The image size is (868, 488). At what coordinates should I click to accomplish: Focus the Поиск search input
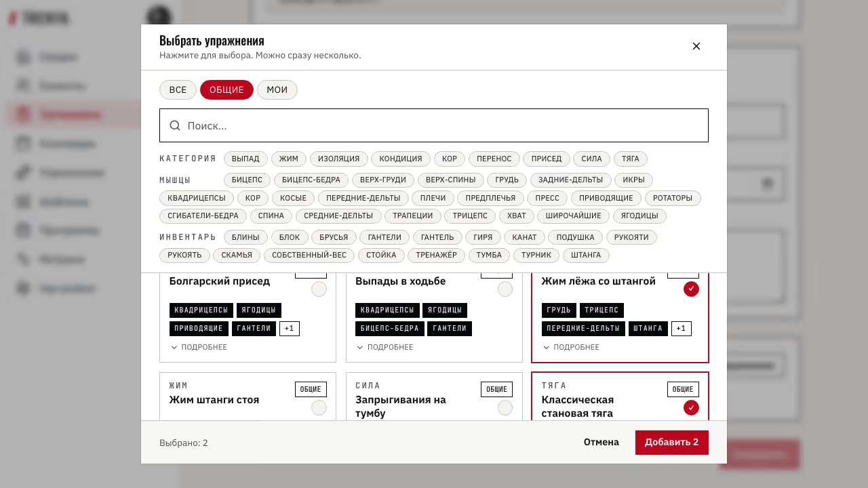tap(434, 125)
